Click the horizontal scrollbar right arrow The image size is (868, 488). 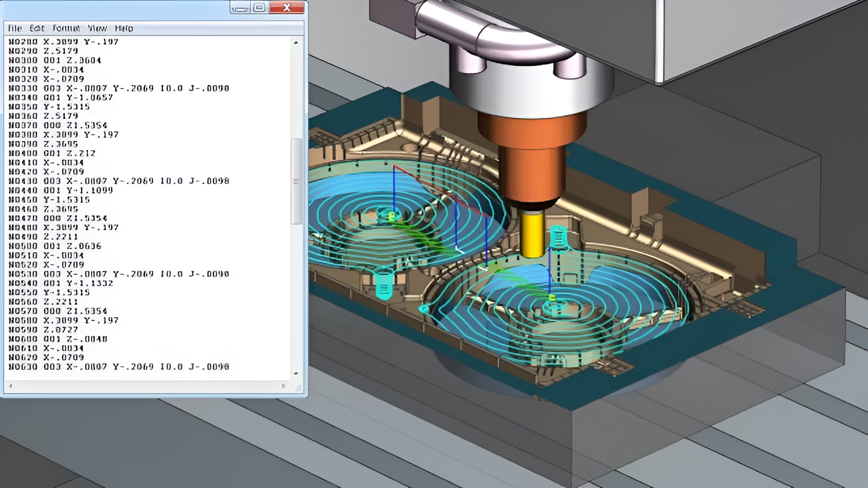click(x=283, y=386)
